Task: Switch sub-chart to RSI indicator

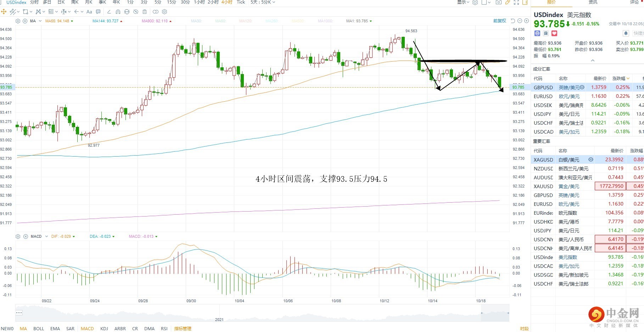Action: pos(164,328)
